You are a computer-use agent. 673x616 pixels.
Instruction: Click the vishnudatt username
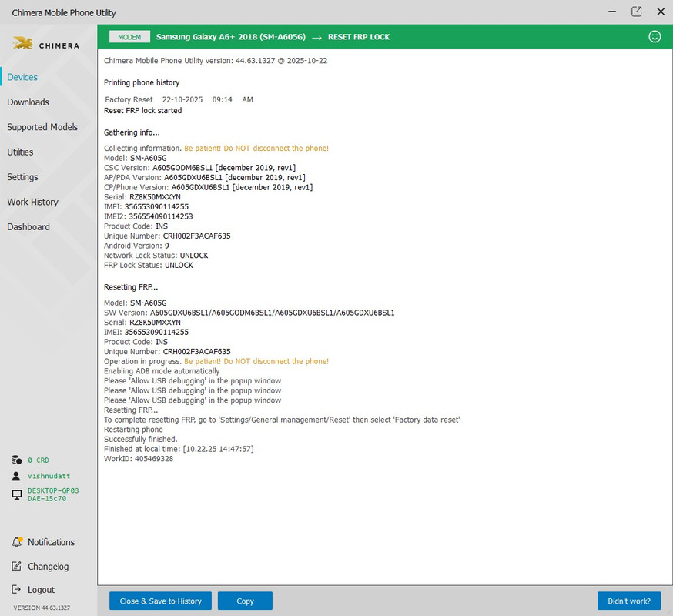click(x=49, y=476)
